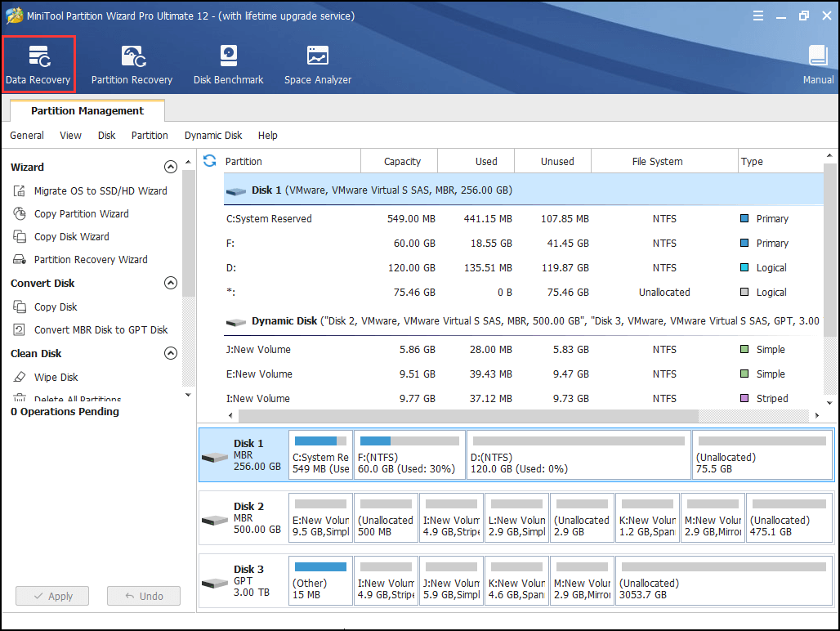Sort by the Used column header
The height and width of the screenshot is (631, 840).
pos(476,161)
